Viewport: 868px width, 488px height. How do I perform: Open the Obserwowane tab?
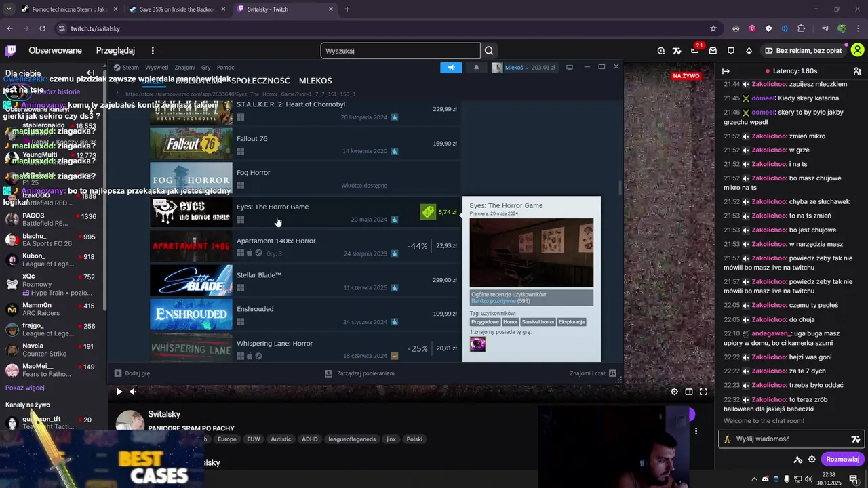coord(55,51)
